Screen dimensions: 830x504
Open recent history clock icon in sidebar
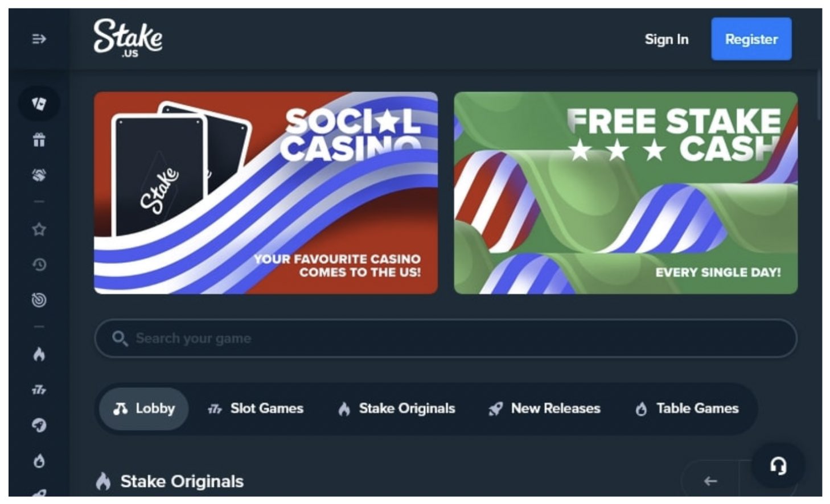point(39,265)
